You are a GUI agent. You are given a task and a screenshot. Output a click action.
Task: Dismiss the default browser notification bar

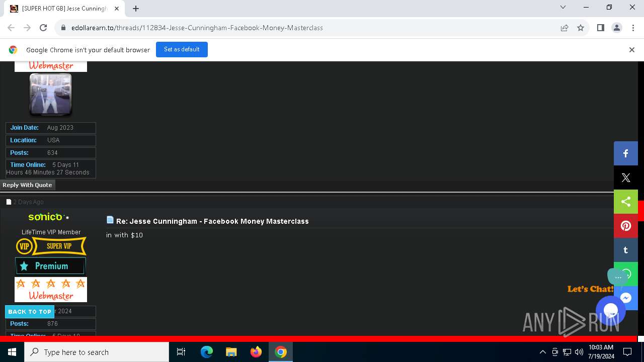click(632, 50)
